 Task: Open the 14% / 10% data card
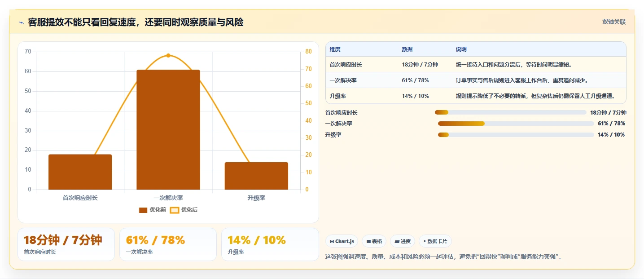pos(270,244)
